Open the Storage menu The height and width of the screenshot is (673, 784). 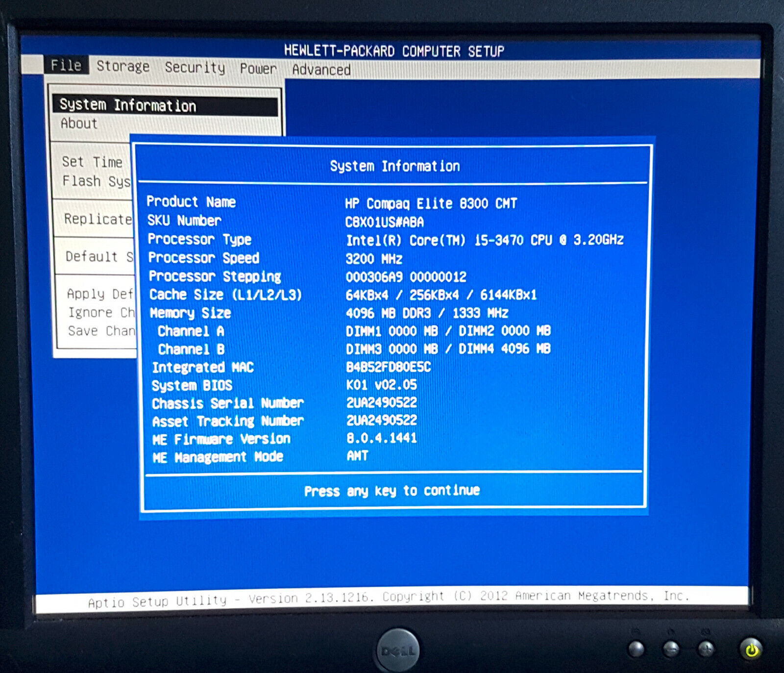123,66
